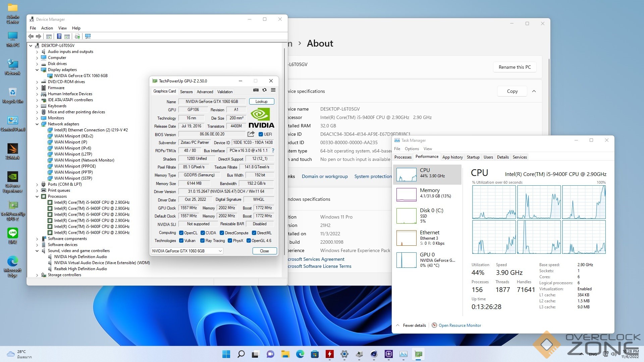Expand the Storage controllers tree node
This screenshot has height=362, width=644.
tap(37, 275)
